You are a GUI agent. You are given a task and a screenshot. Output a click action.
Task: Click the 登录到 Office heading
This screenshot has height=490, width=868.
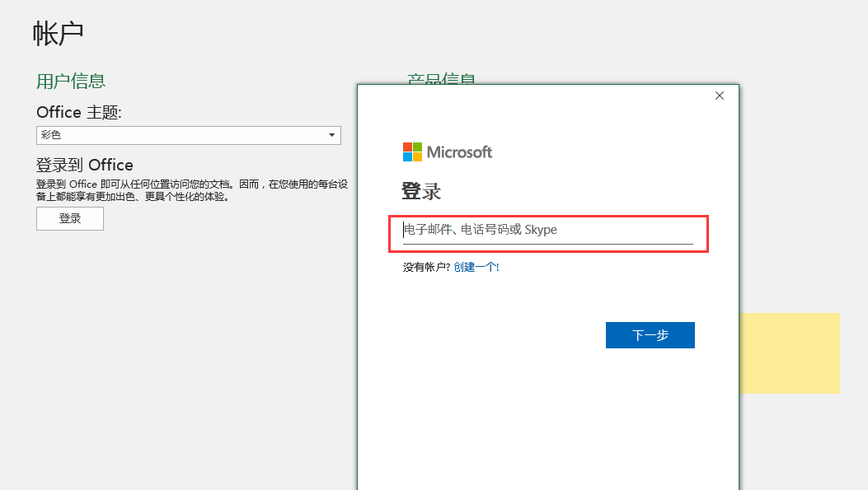click(x=85, y=165)
